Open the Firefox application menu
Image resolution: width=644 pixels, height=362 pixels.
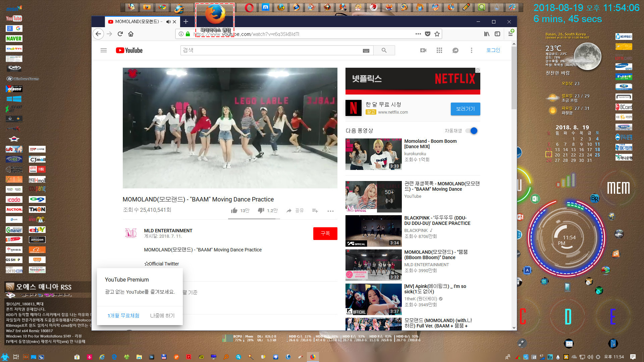(x=511, y=34)
